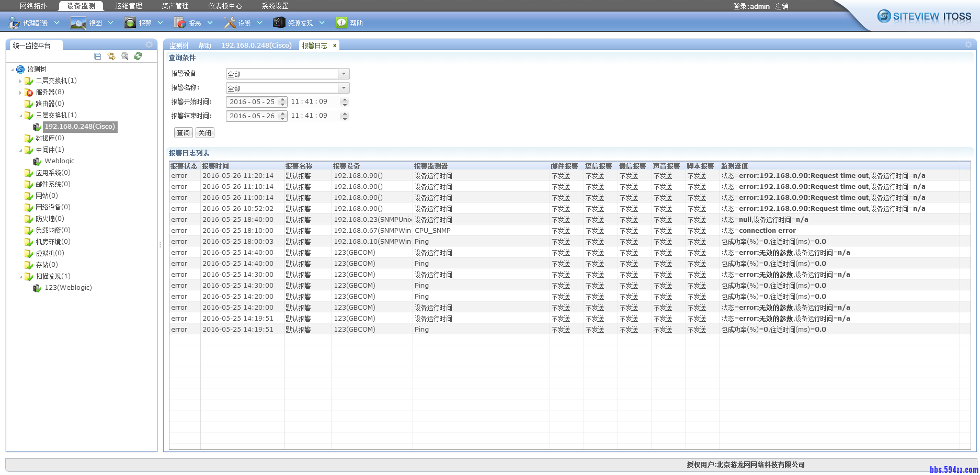Select the 123(Weblogic) tree item
Image resolution: width=980 pixels, height=475 pixels.
pos(68,288)
